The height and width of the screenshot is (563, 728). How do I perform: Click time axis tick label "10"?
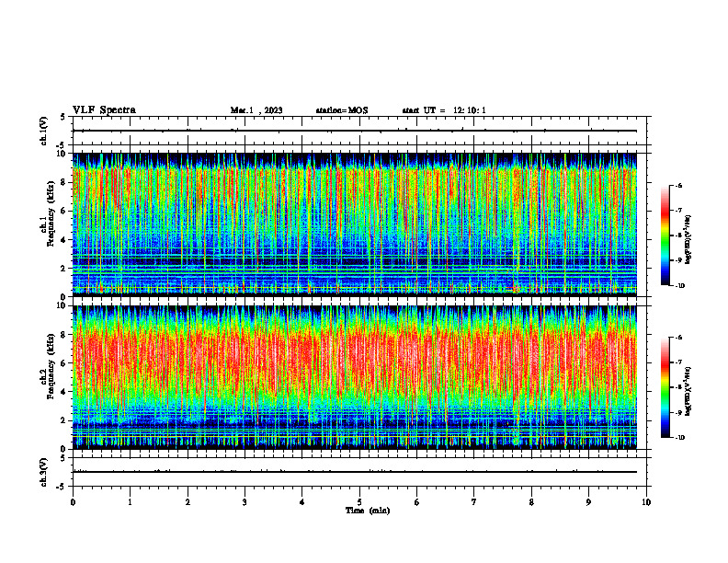[646, 502]
